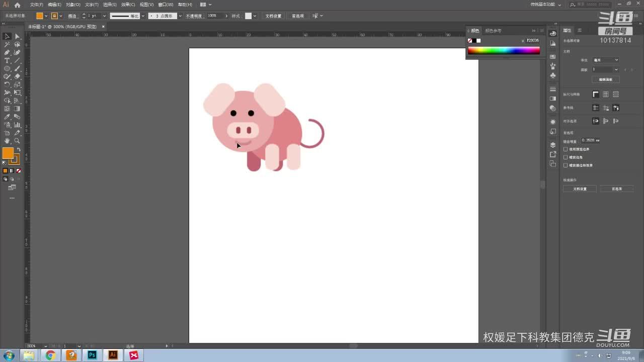Image resolution: width=644 pixels, height=362 pixels.
Task: Select the Hand tool
Action: 7,141
